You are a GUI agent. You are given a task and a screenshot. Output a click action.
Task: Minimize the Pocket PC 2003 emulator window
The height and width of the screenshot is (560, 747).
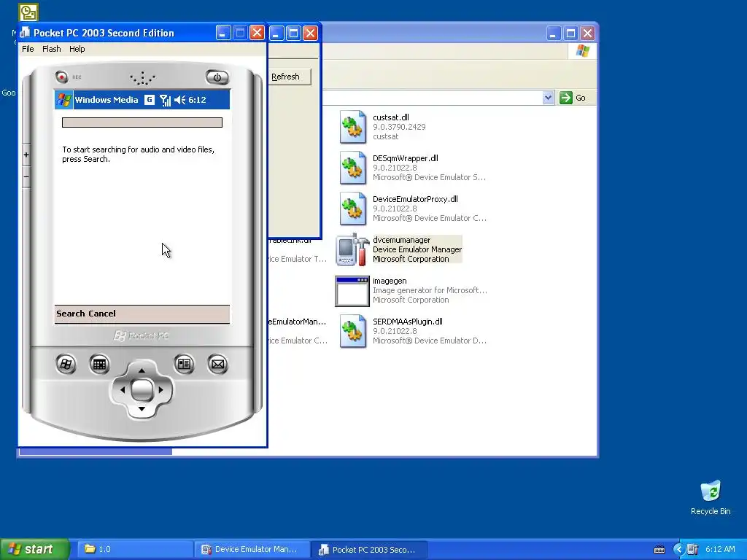coord(223,33)
